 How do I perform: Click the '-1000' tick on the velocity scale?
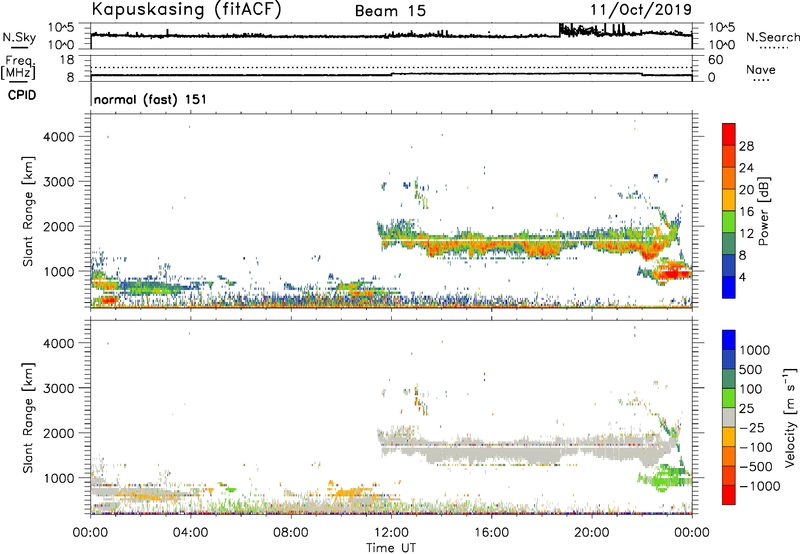[760, 486]
